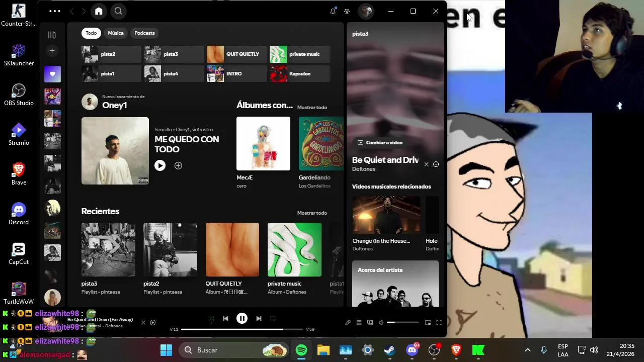This screenshot has height=362, width=644.
Task: Pause the current song
Action: [242, 318]
